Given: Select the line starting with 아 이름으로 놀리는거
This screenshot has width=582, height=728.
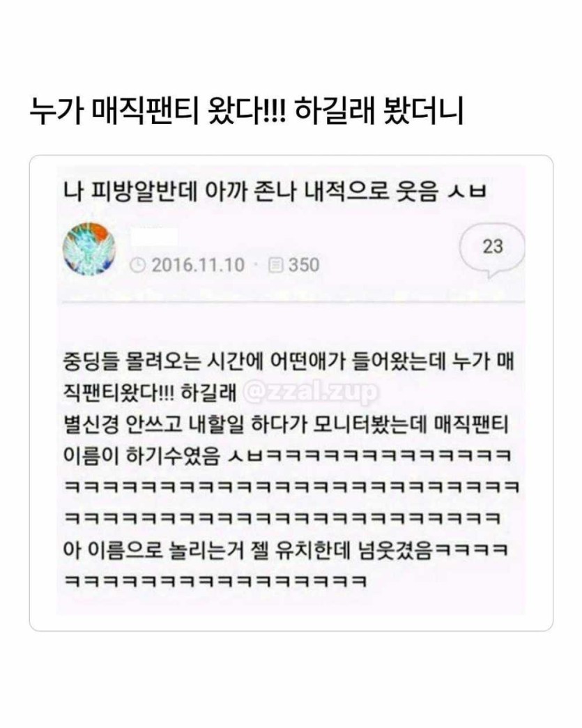Looking at the screenshot, I should 286,550.
